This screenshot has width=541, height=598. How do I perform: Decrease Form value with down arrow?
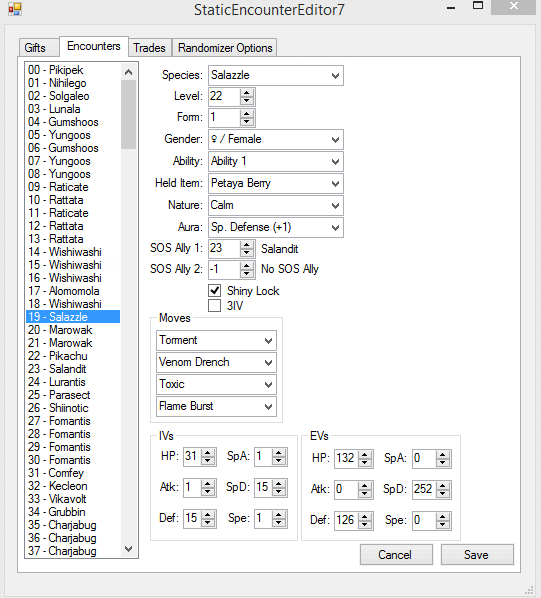pyautogui.click(x=247, y=122)
